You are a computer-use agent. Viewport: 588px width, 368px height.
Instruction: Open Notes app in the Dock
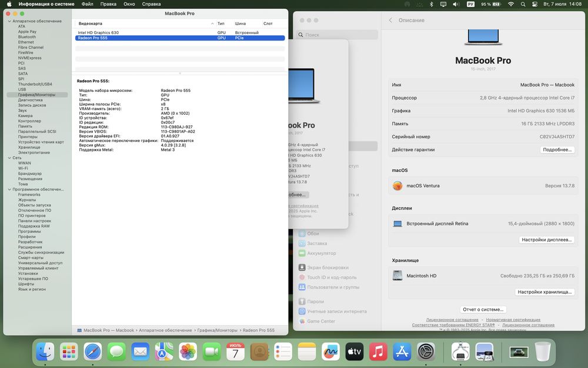coord(307,352)
